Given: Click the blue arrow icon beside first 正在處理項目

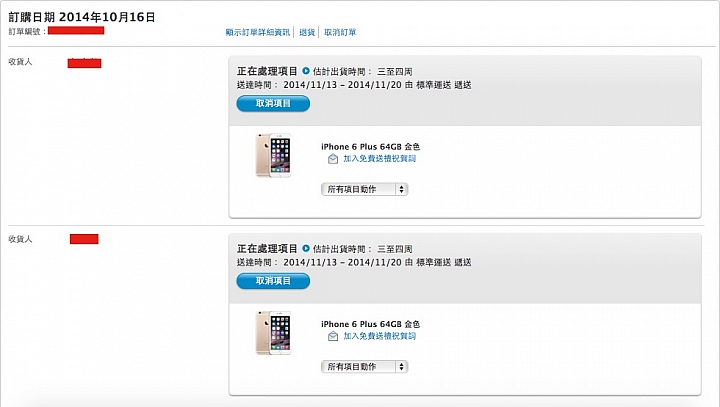Looking at the screenshot, I should coord(306,71).
